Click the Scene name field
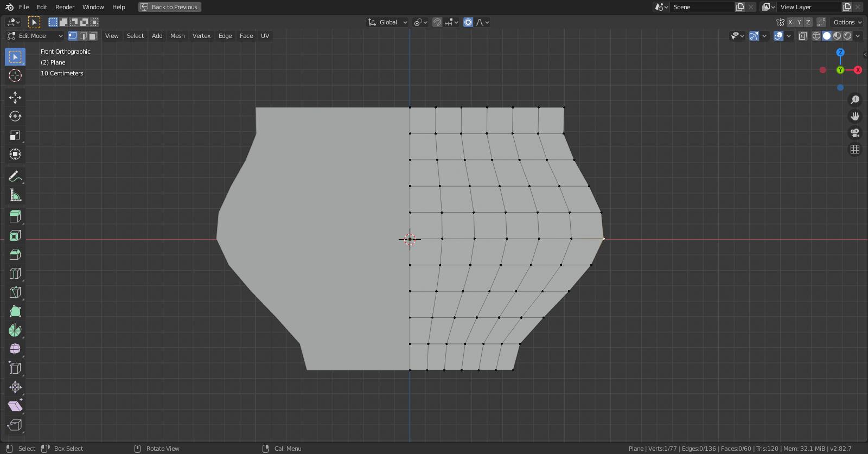Screen dimensions: 868x454 pos(702,7)
